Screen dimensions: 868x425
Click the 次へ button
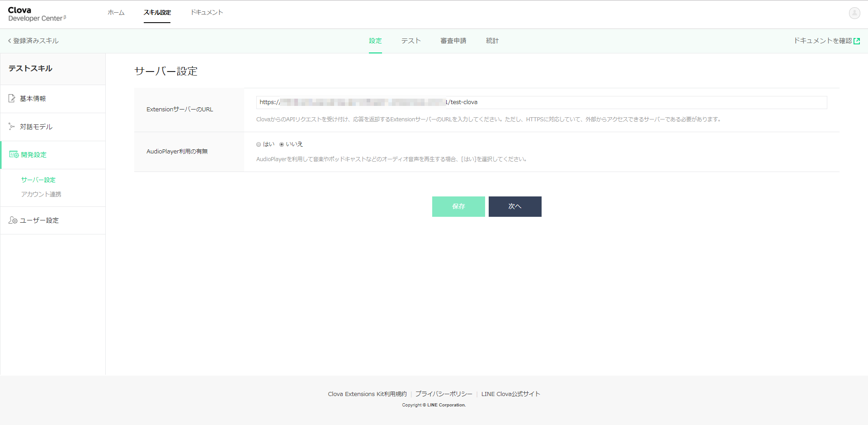click(x=515, y=206)
